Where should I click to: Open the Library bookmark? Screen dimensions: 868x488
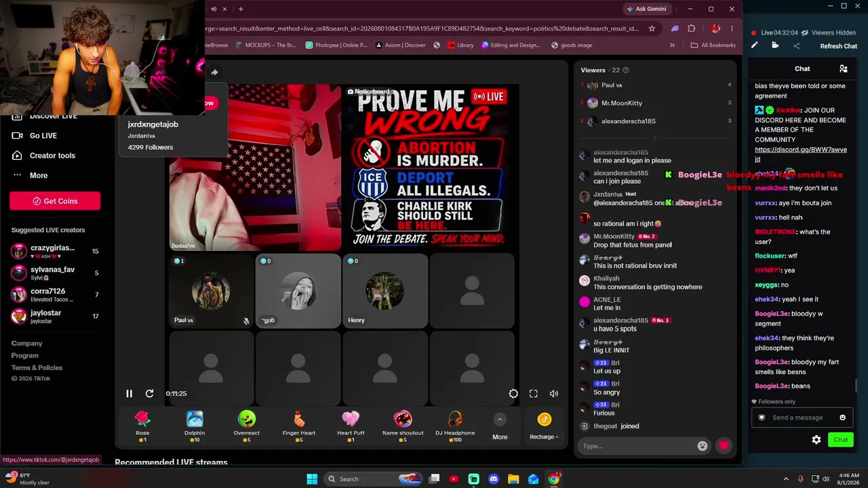click(460, 45)
